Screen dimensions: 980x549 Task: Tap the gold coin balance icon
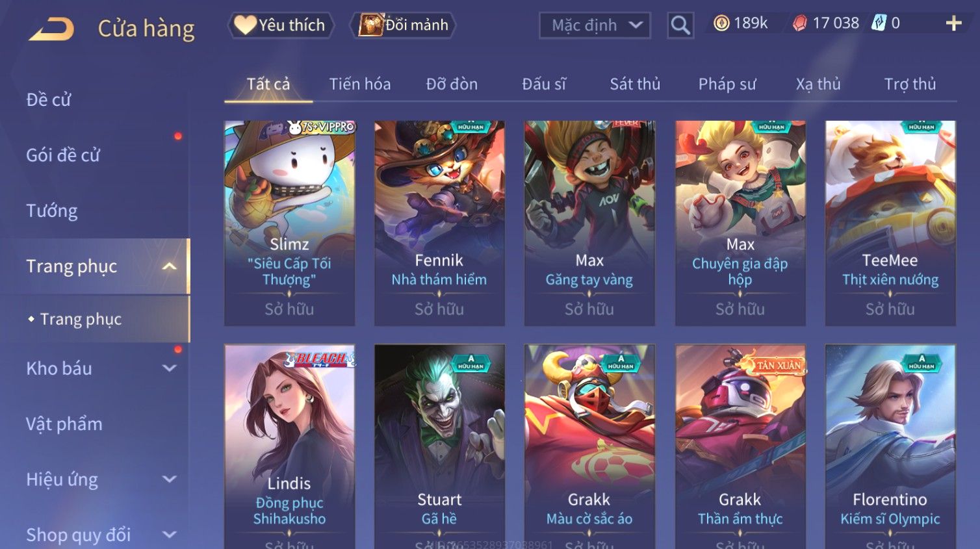tap(721, 23)
